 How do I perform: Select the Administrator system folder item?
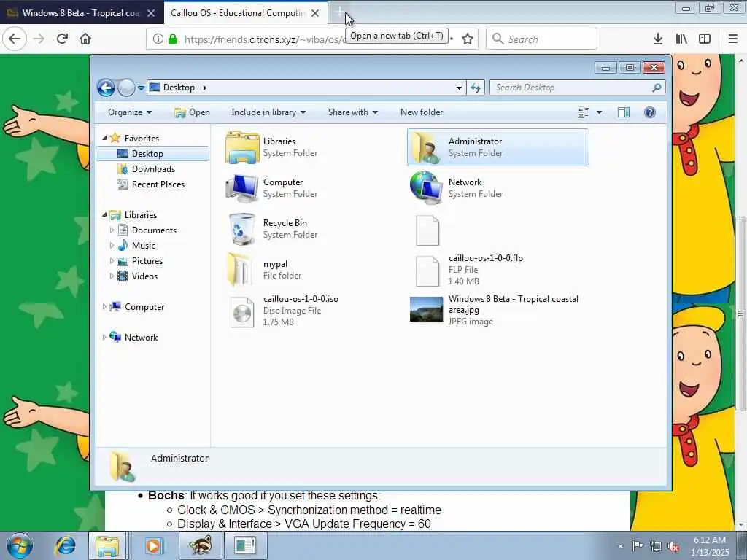coord(498,147)
